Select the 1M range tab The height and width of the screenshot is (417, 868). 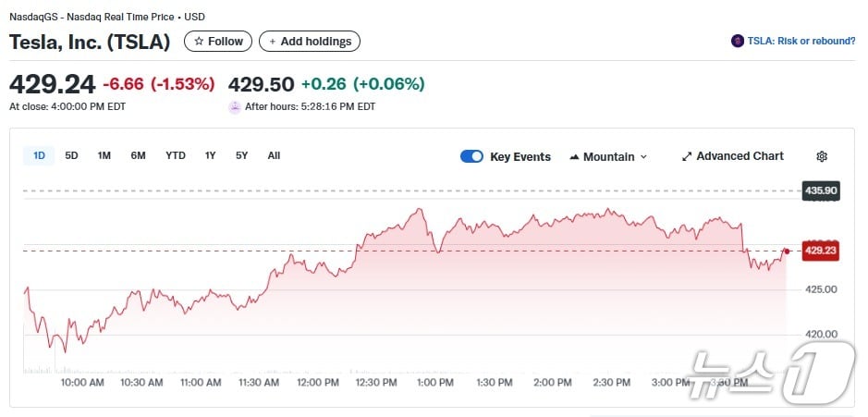click(104, 155)
